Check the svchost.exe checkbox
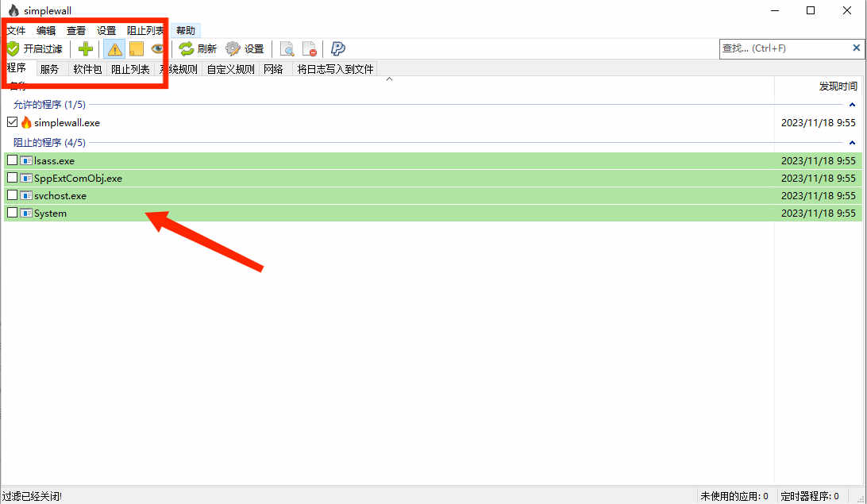867x504 pixels. pos(12,195)
